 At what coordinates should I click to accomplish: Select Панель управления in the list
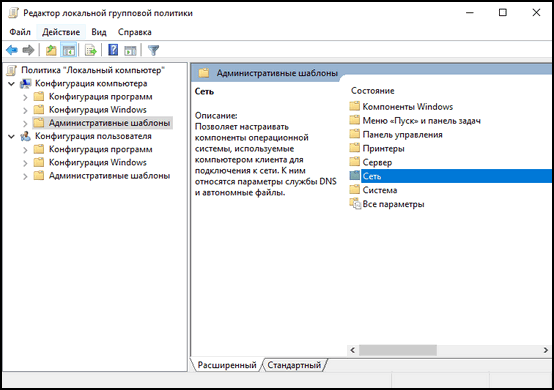tap(402, 134)
